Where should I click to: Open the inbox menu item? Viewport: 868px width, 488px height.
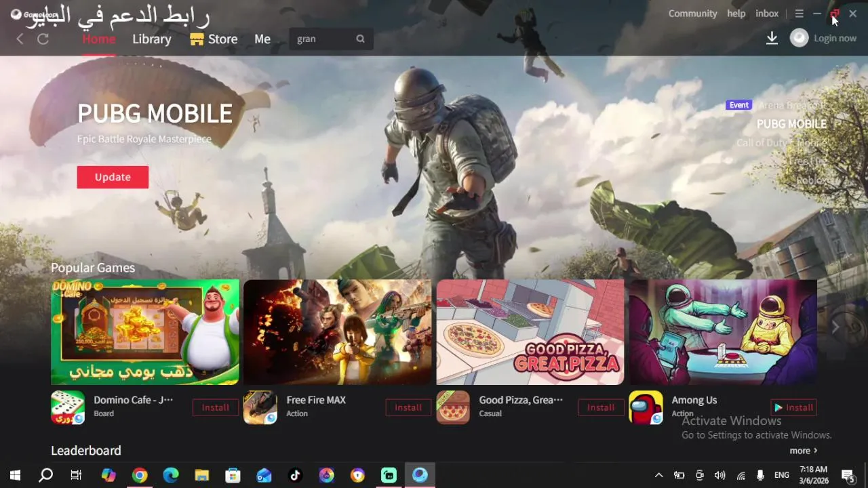tap(767, 14)
